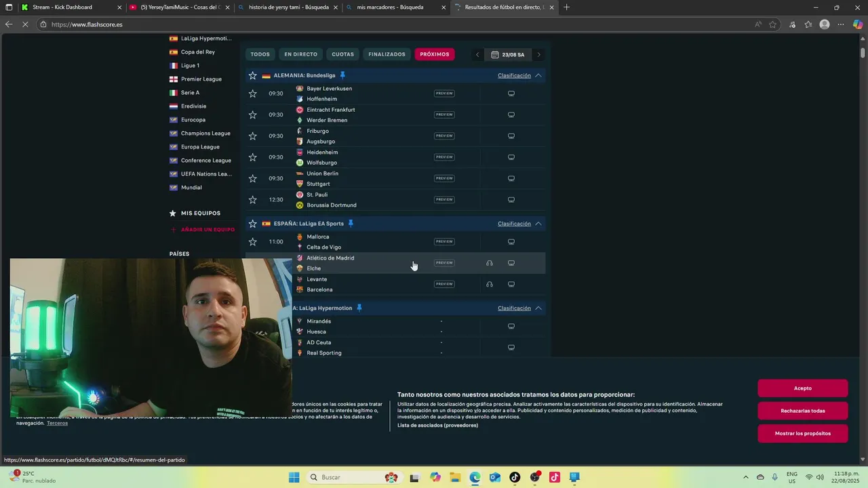
Task: Go to next day arrow
Action: click(x=539, y=55)
